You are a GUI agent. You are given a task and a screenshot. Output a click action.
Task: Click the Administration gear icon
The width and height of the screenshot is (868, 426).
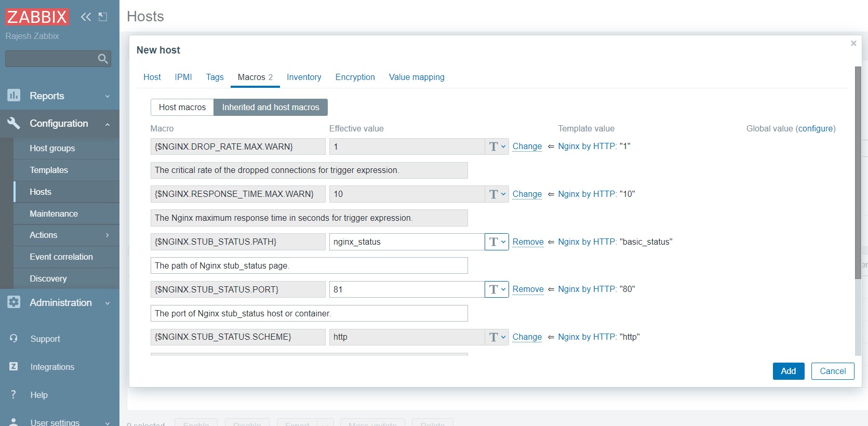coord(14,302)
